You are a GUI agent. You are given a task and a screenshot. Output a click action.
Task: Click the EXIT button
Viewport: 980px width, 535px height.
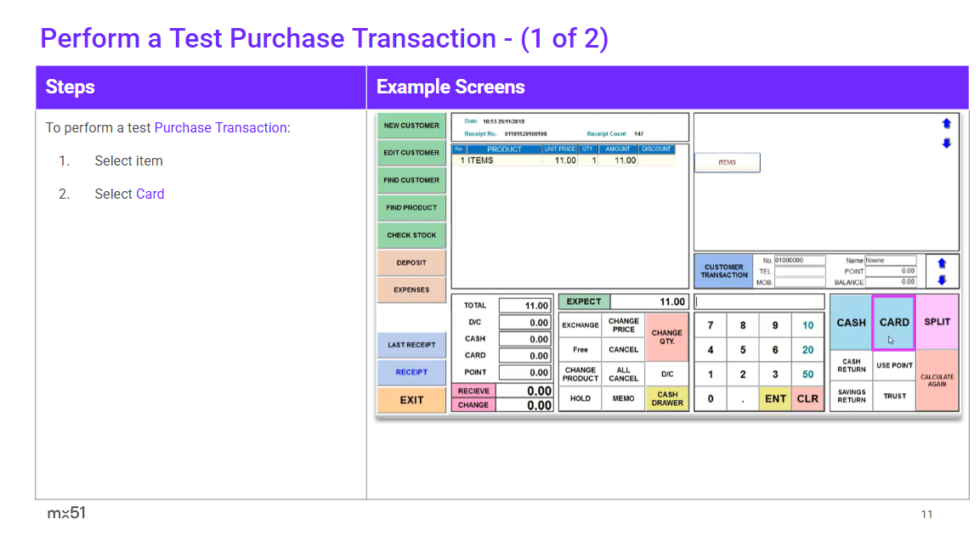coord(411,400)
